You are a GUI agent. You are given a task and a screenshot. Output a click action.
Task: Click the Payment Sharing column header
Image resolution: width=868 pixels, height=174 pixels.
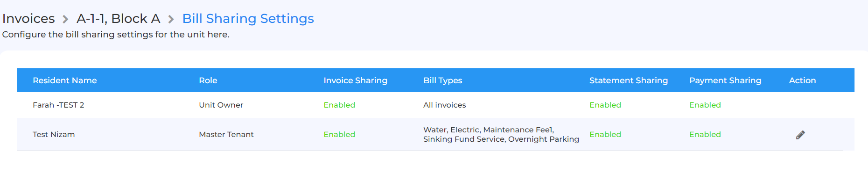pyautogui.click(x=725, y=80)
